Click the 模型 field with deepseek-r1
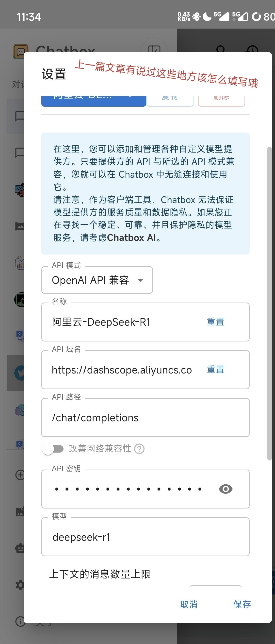The height and width of the screenshot is (644, 275). pos(145,537)
